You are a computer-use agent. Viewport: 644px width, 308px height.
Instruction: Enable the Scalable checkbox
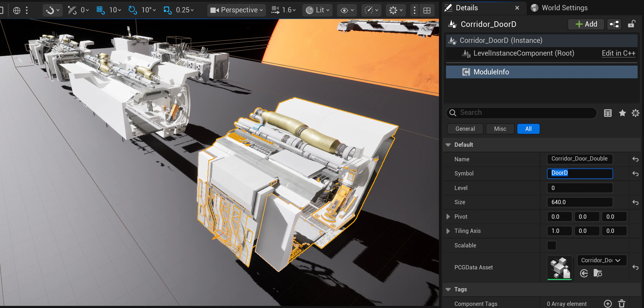click(x=552, y=245)
